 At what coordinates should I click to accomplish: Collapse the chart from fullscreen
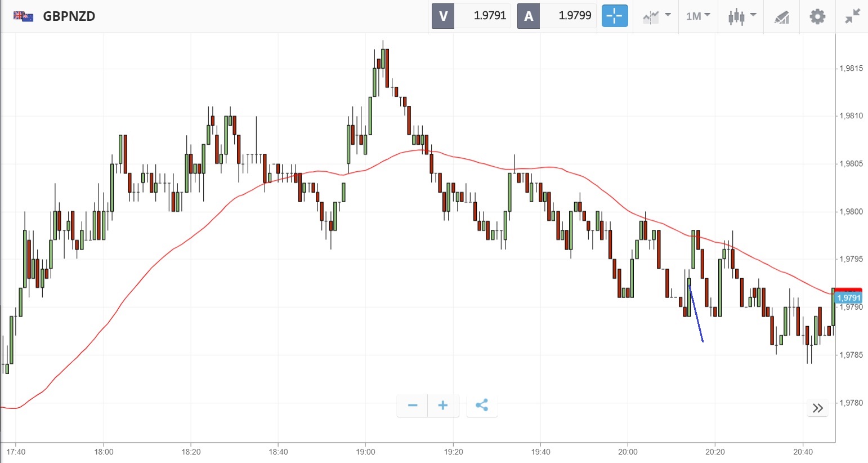pyautogui.click(x=853, y=16)
